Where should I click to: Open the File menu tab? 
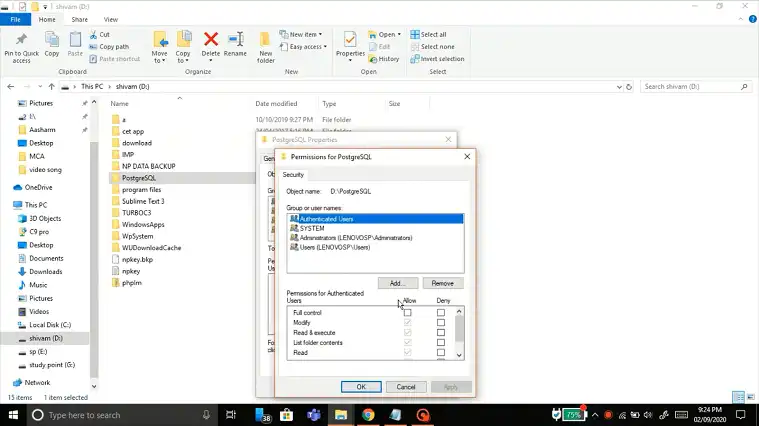(15, 19)
